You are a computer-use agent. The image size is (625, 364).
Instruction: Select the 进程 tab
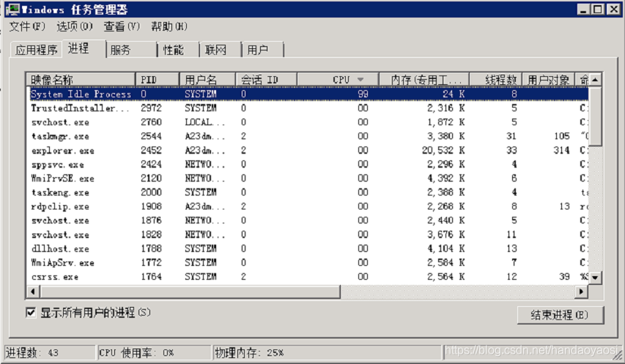click(x=84, y=48)
